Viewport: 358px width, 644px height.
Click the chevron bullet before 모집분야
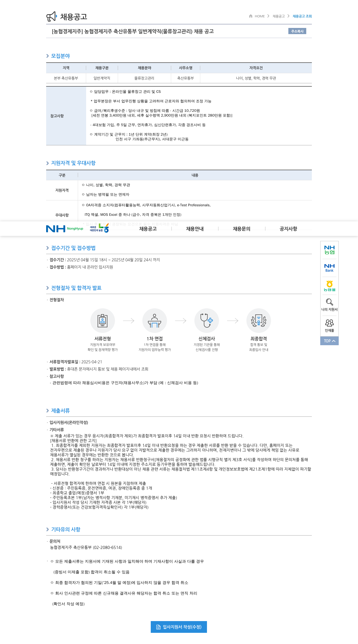tap(48, 56)
